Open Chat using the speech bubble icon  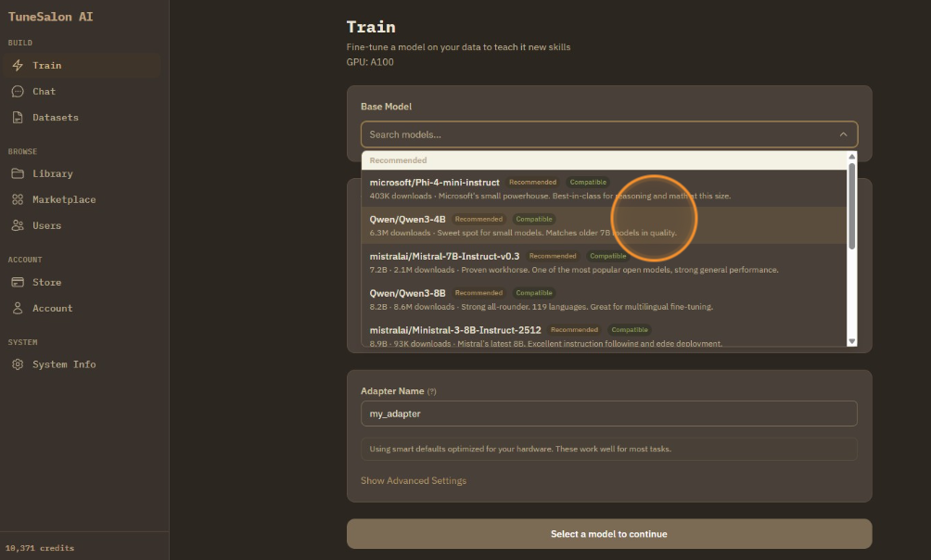[19, 91]
